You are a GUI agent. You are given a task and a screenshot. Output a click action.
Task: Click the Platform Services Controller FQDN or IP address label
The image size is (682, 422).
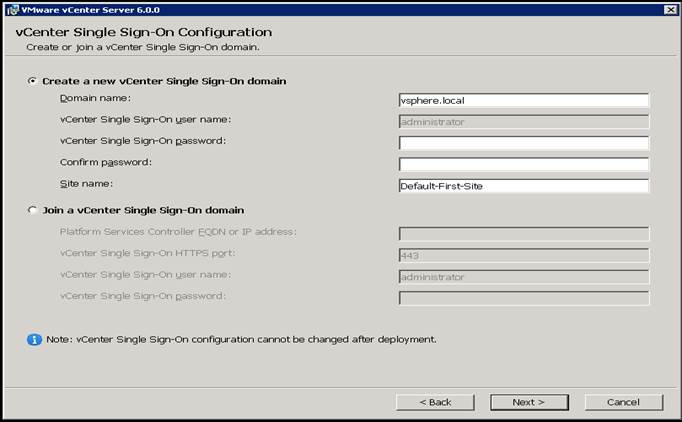(x=178, y=232)
